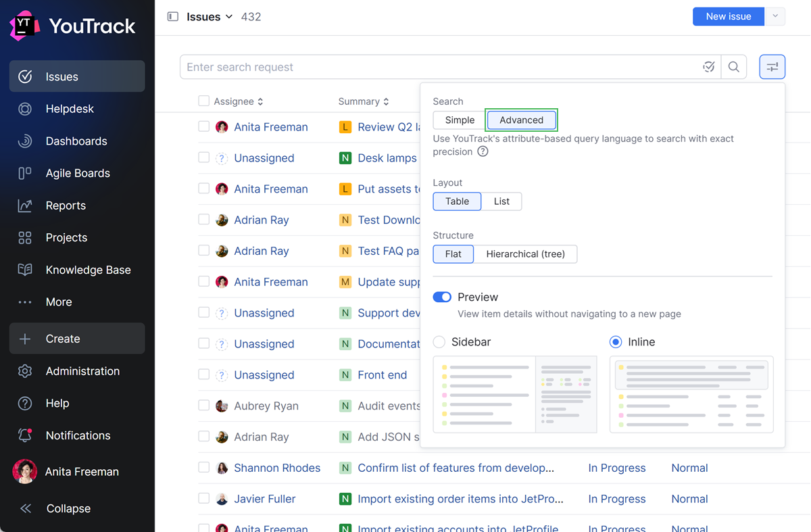Open 'Import existing order items' issue
Image resolution: width=811 pixels, height=532 pixels.
(x=461, y=499)
